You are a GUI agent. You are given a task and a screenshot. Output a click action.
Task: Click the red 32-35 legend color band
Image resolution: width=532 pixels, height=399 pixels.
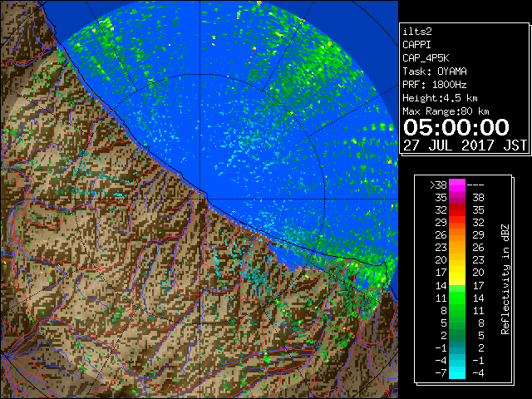coord(457,210)
